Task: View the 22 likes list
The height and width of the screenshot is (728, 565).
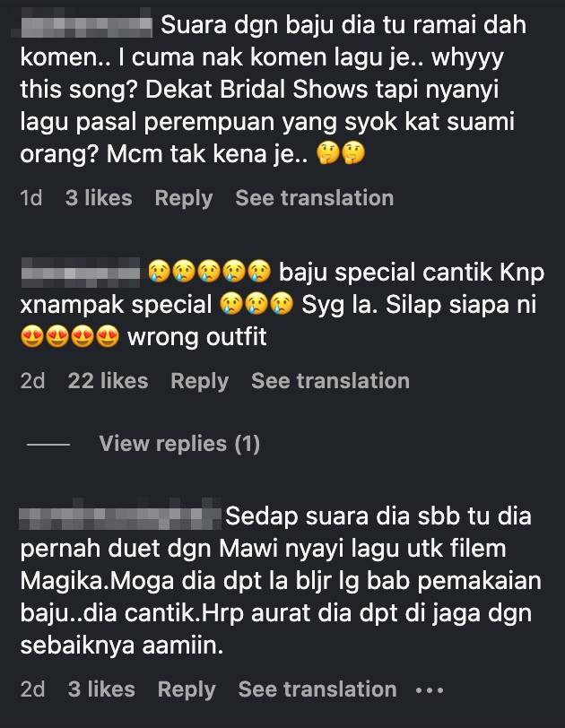Action: pyautogui.click(x=108, y=381)
